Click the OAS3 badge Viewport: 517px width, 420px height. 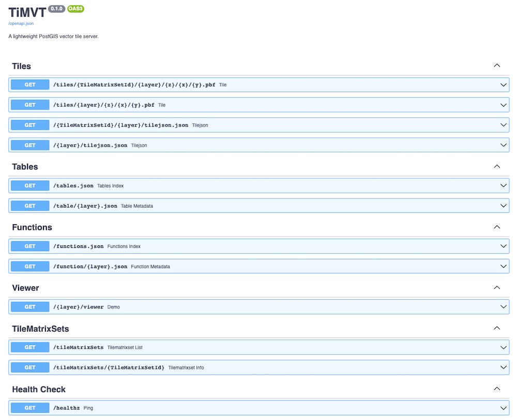(75, 9)
